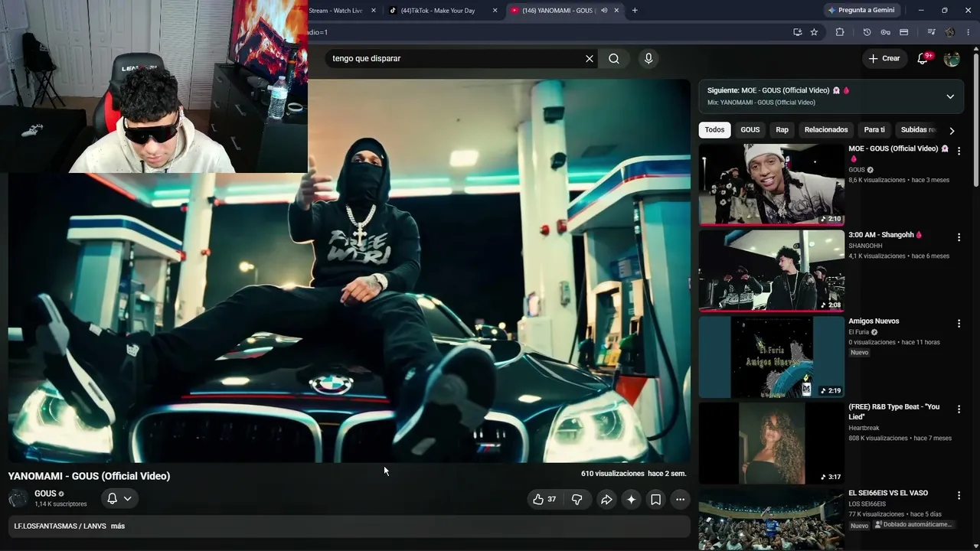The image size is (980, 551).
Task: Open the Amigos Nuevos title link
Action: pos(874,321)
